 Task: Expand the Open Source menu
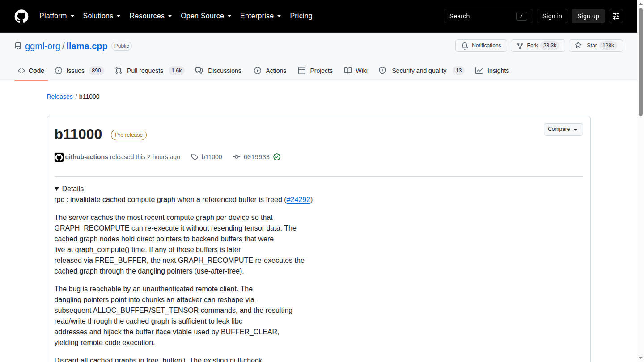click(206, 16)
